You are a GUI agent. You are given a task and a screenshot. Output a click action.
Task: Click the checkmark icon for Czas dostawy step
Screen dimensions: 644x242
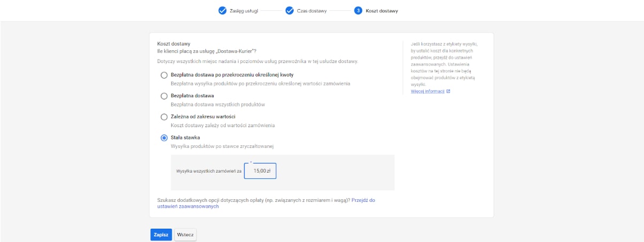(289, 11)
